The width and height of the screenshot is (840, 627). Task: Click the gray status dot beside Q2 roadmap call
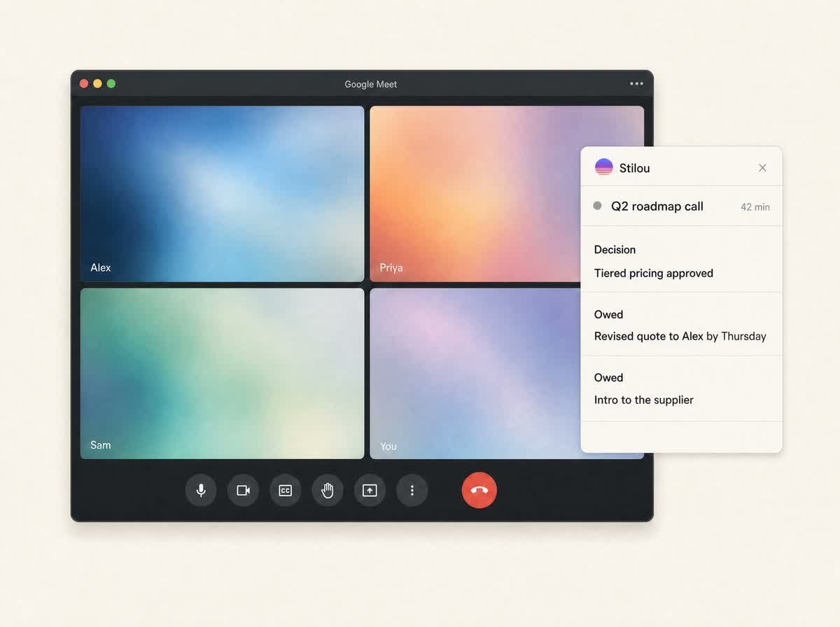tap(597, 206)
